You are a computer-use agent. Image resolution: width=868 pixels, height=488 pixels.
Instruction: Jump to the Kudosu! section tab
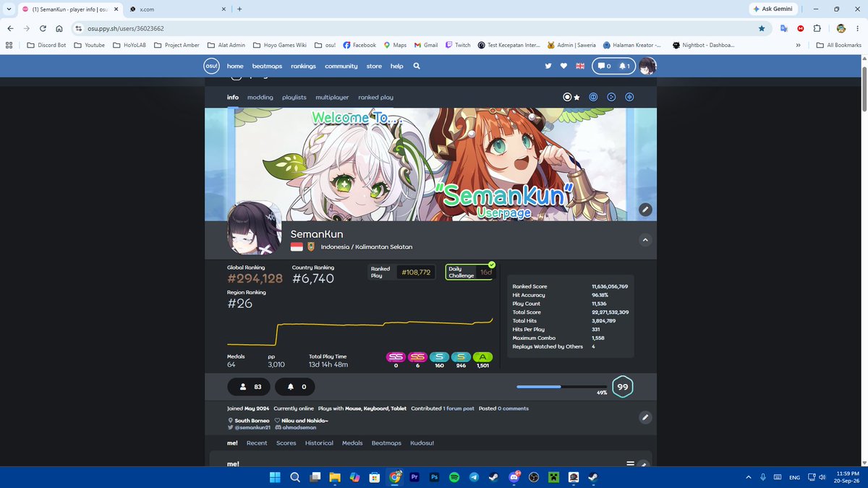422,442
